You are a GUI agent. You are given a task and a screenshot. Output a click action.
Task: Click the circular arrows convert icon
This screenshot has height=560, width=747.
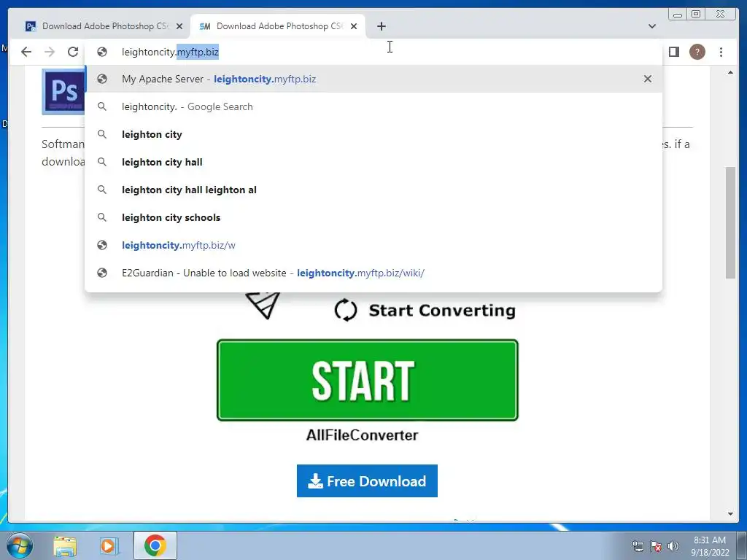346,311
